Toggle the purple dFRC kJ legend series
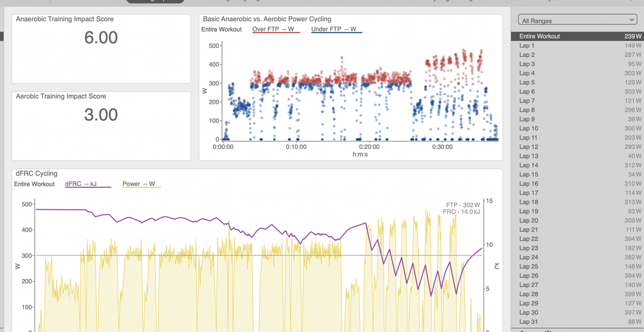Image resolution: width=644 pixels, height=332 pixels. coord(88,184)
